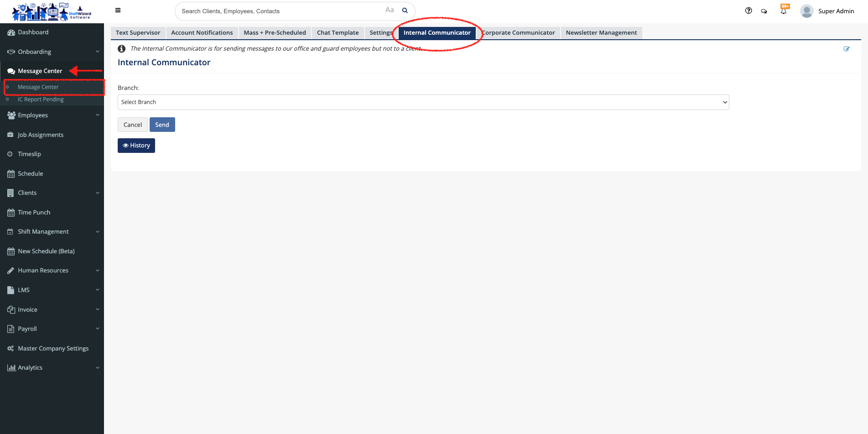Switch to the Text Supervisor tab
868x434 pixels.
(x=138, y=33)
